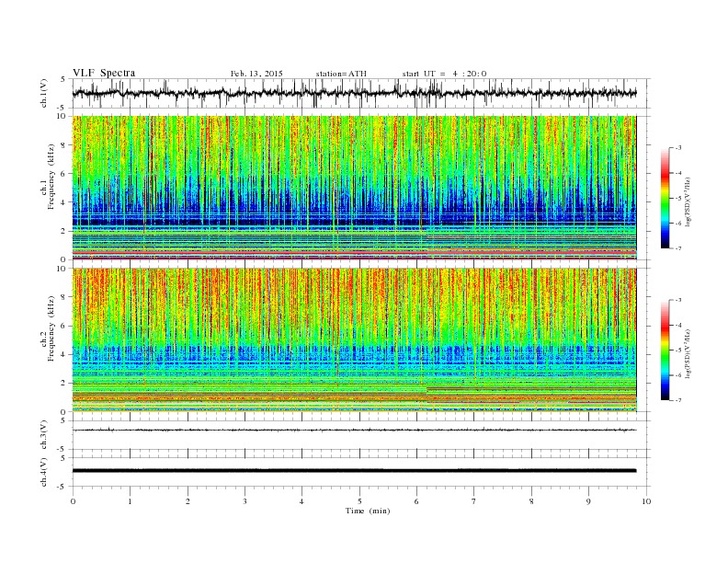
Task: Select the date label "Feb. 13, 2015"
Action: [x=256, y=74]
